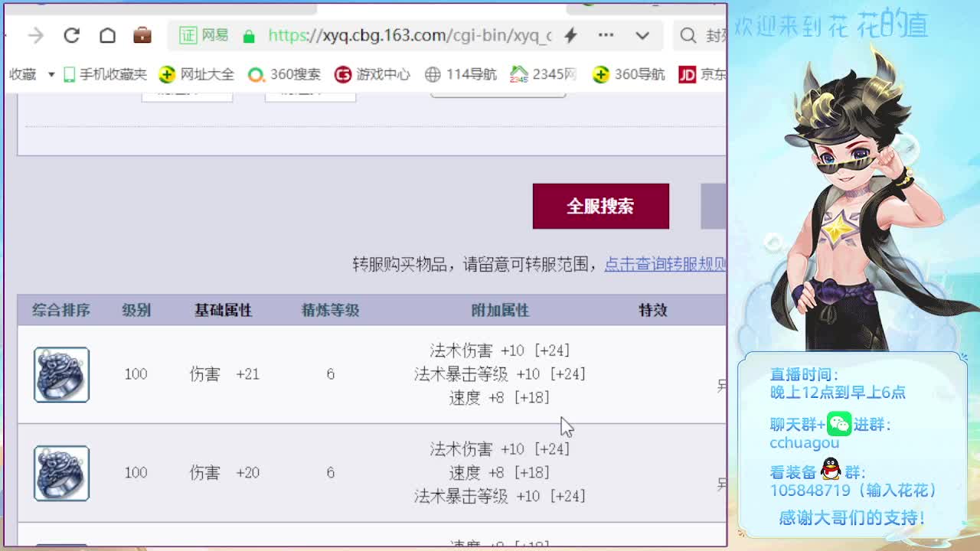Click 法术暴击等级 +10 [+24] in second row
Screen dimensions: 980x551
pyautogui.click(x=500, y=497)
